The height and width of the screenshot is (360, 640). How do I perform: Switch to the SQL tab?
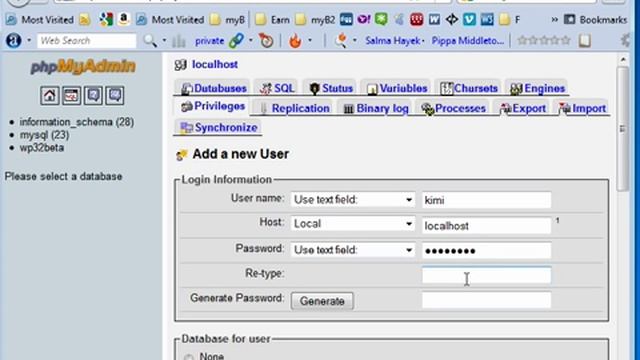pyautogui.click(x=277, y=88)
